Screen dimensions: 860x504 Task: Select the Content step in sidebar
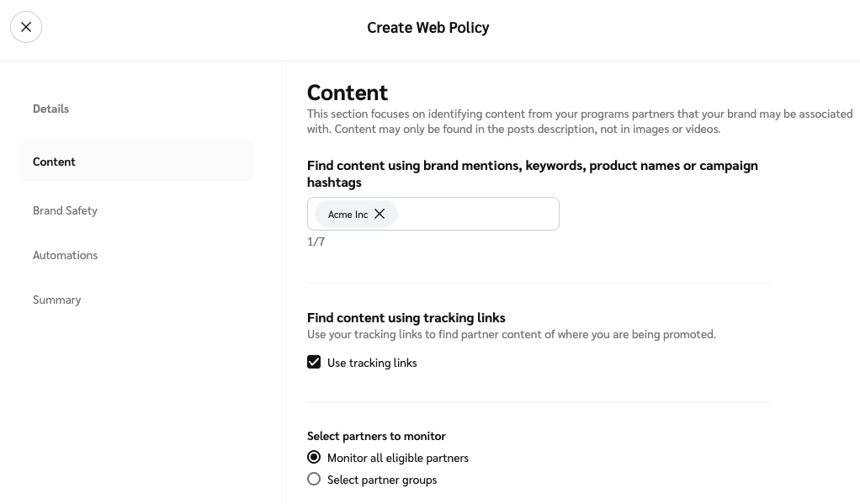tap(54, 162)
